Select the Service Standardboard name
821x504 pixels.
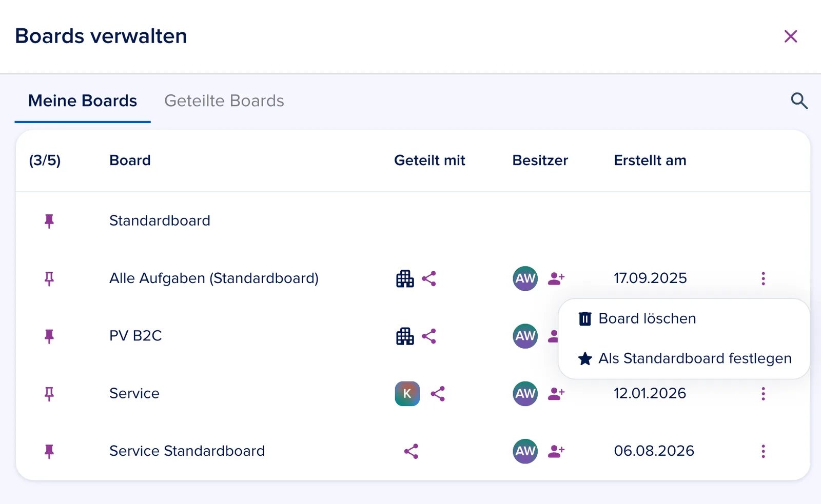pos(187,451)
